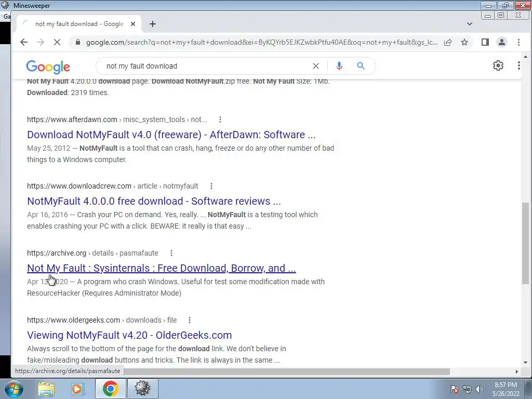Select the 'not my fault download' tab
This screenshot has height=399, width=532.
pyautogui.click(x=79, y=24)
